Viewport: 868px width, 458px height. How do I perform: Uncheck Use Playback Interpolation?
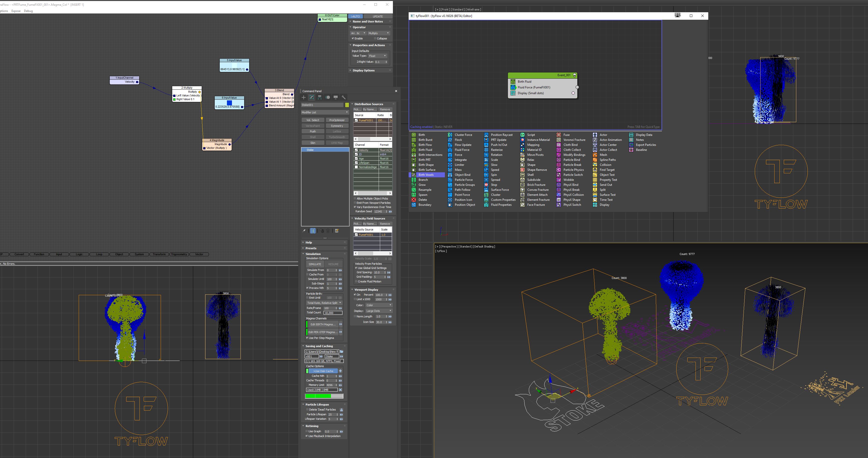coord(307,436)
